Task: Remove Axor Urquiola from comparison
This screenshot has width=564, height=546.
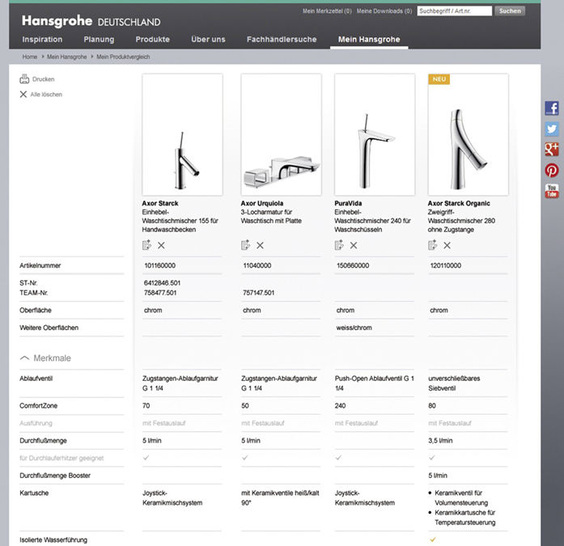Action: pos(260,245)
